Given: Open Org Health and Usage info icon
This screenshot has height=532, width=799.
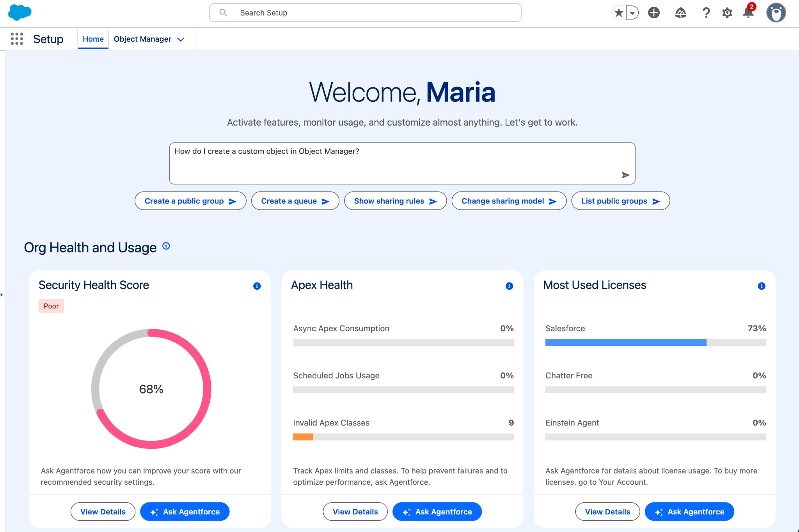Looking at the screenshot, I should point(166,246).
